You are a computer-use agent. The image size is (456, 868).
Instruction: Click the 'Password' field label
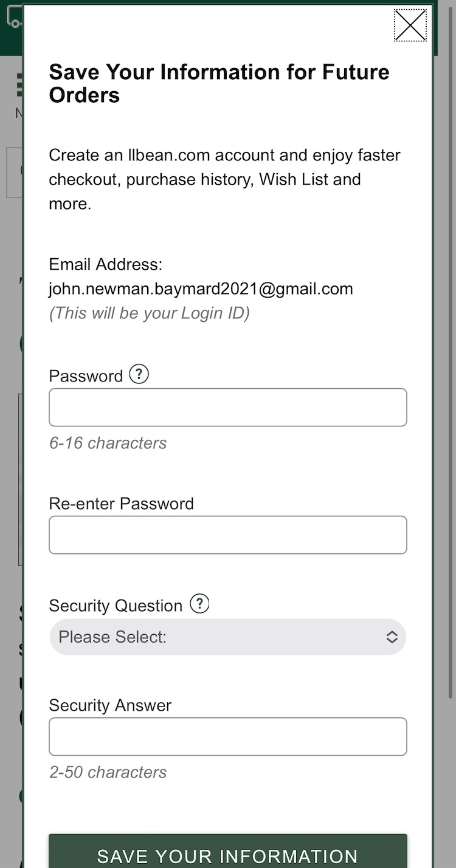(86, 376)
